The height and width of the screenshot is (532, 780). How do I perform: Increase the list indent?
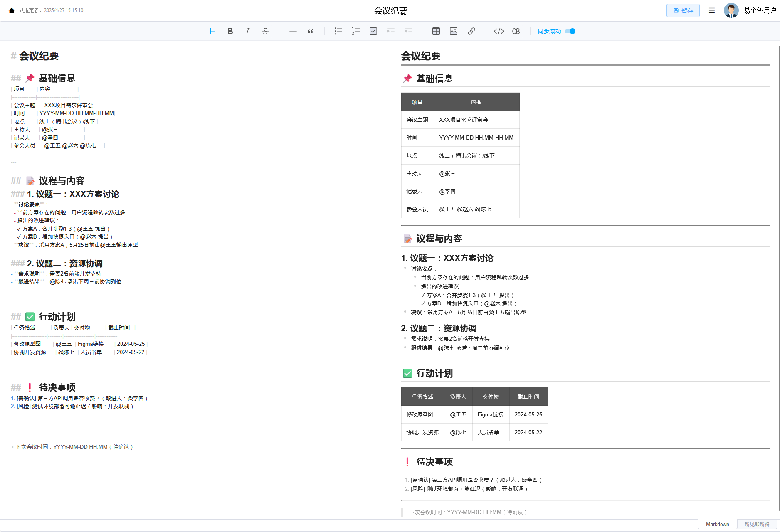[x=391, y=31]
